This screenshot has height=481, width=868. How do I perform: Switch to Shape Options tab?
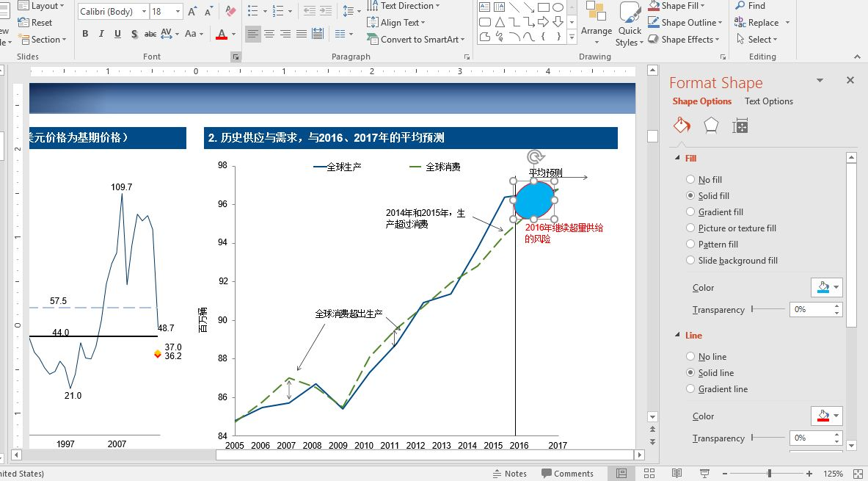702,101
